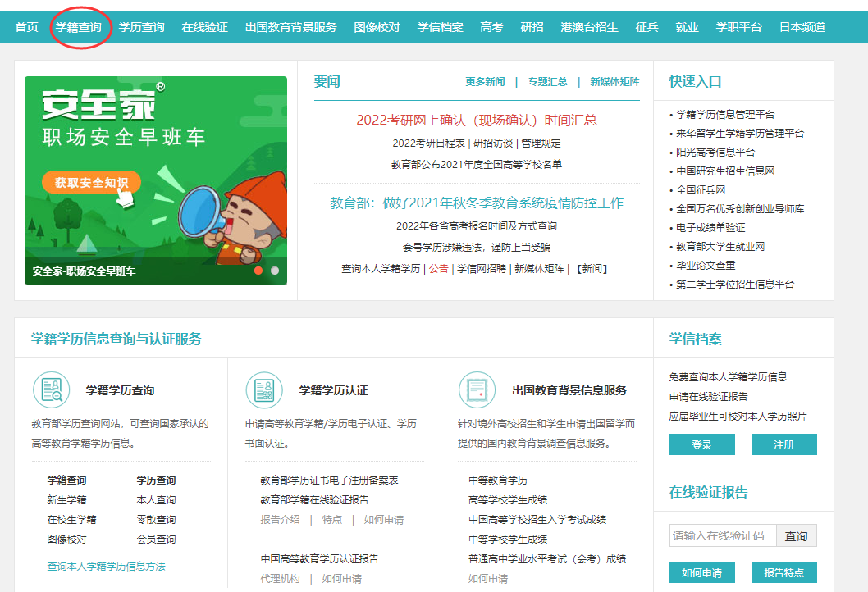The height and width of the screenshot is (592, 868).
Task: Open 中国研究生招生信息网 quick link
Action: pos(725,171)
